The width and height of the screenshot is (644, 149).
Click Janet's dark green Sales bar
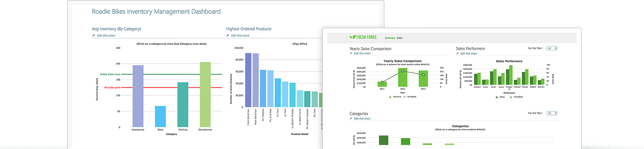[492, 78]
